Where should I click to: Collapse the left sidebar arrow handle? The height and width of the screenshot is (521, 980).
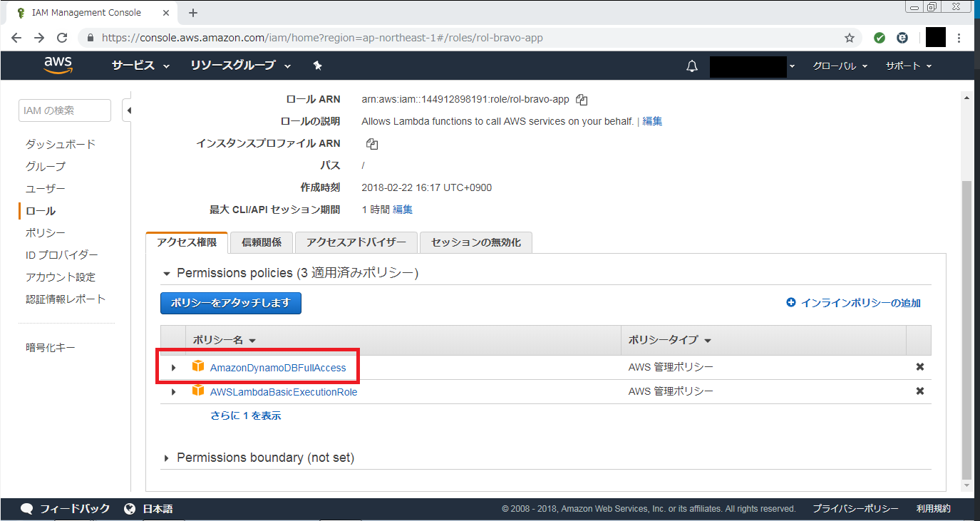pyautogui.click(x=128, y=110)
